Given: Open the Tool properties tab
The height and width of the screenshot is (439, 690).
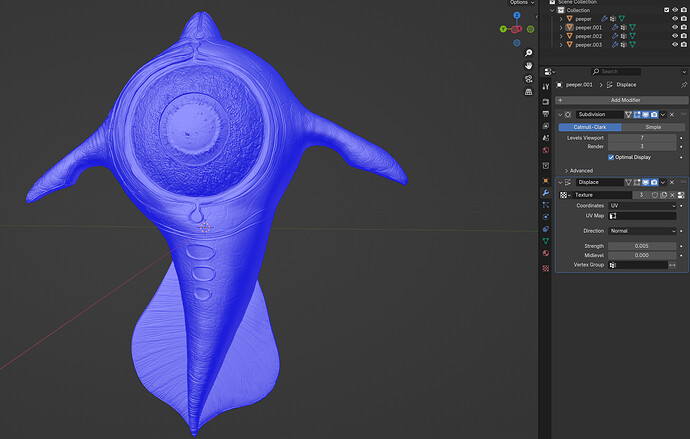Looking at the screenshot, I should 546,87.
